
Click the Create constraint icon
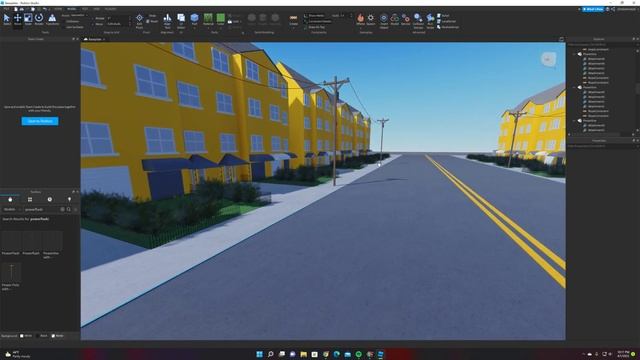(293, 18)
